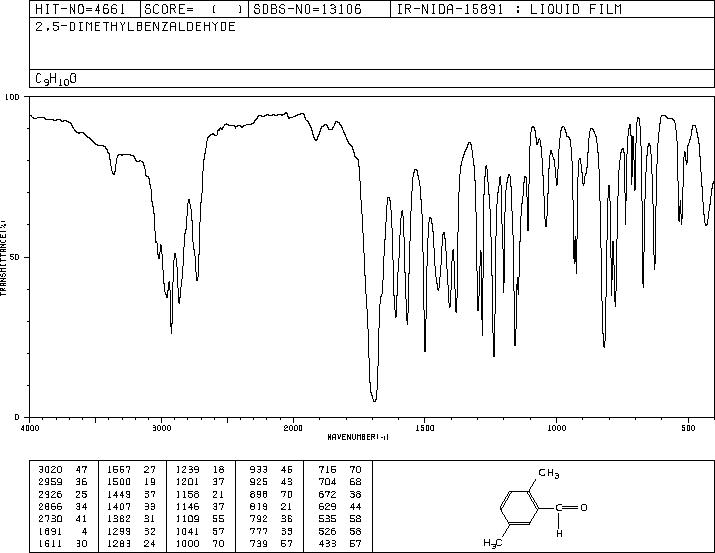The width and height of the screenshot is (715, 553).
Task: Select the 3000 x-axis tick label
Action: (161, 428)
